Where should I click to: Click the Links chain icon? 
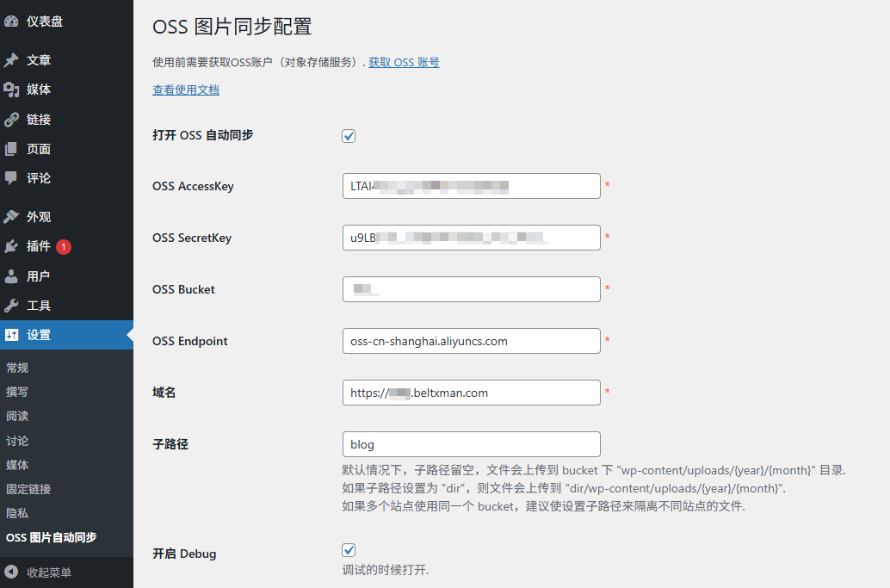tap(11, 120)
